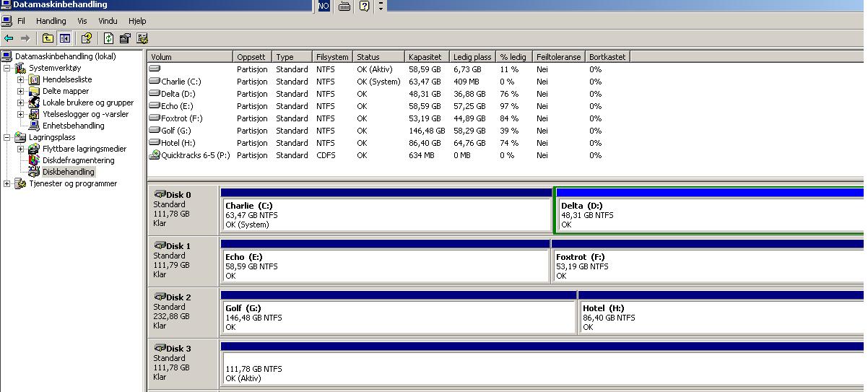Click Lokale brukere og grupper icon
The image size is (868, 392).
coord(34,103)
